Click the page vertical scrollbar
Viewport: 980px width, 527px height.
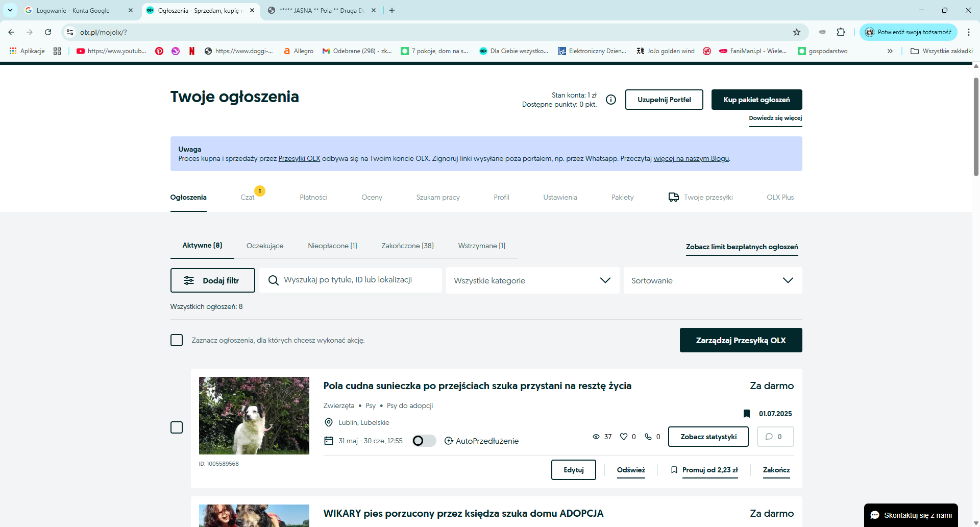pos(976,126)
